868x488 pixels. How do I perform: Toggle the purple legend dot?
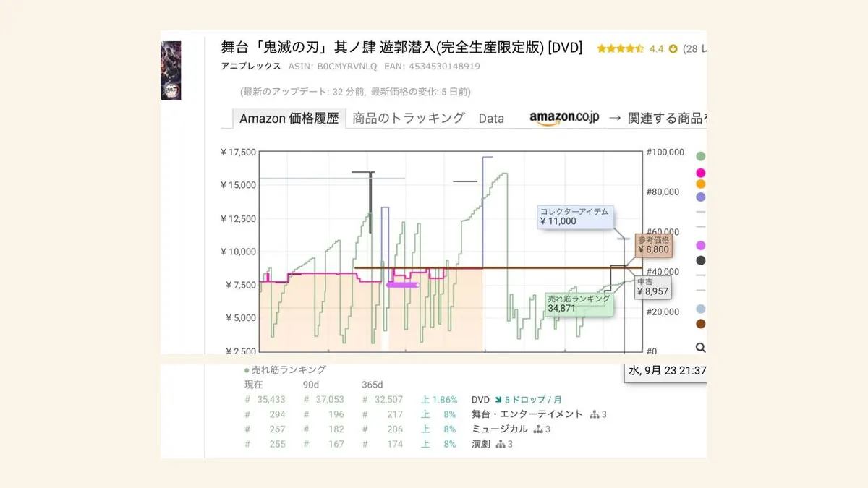(700, 197)
